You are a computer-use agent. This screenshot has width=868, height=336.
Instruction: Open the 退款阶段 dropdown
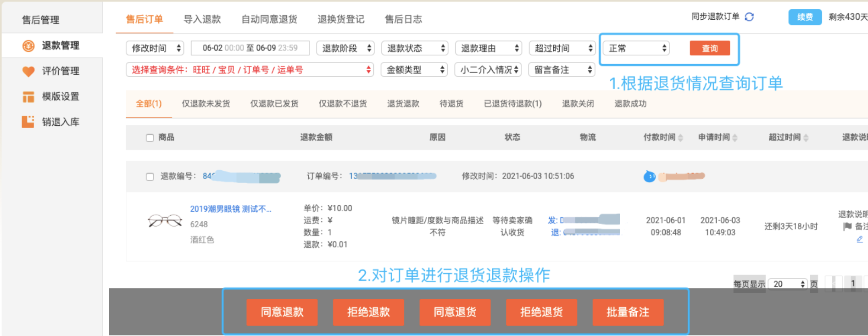point(345,48)
